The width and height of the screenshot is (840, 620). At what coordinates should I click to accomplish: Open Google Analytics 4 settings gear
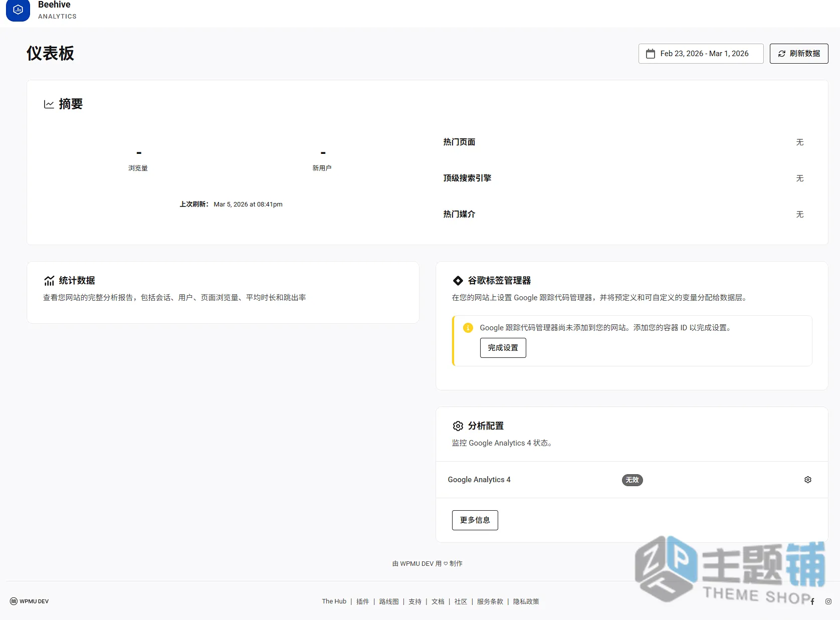(808, 480)
